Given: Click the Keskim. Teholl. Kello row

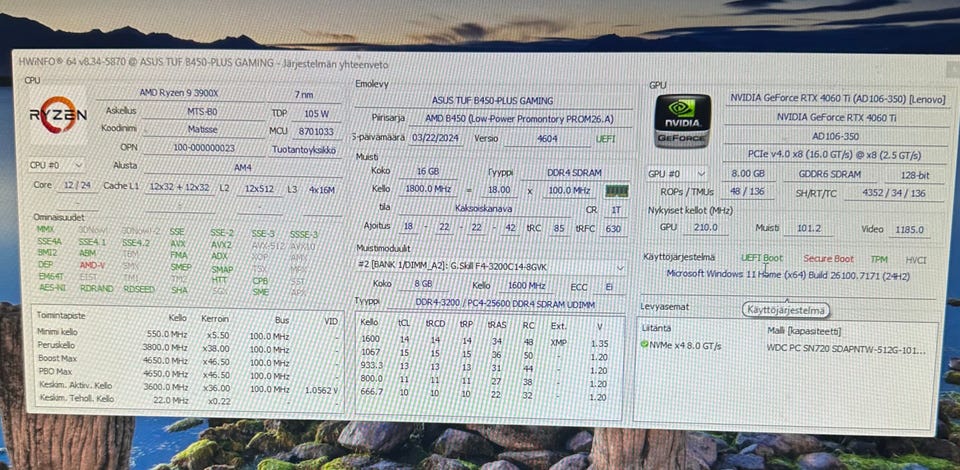Looking at the screenshot, I should point(187,401).
